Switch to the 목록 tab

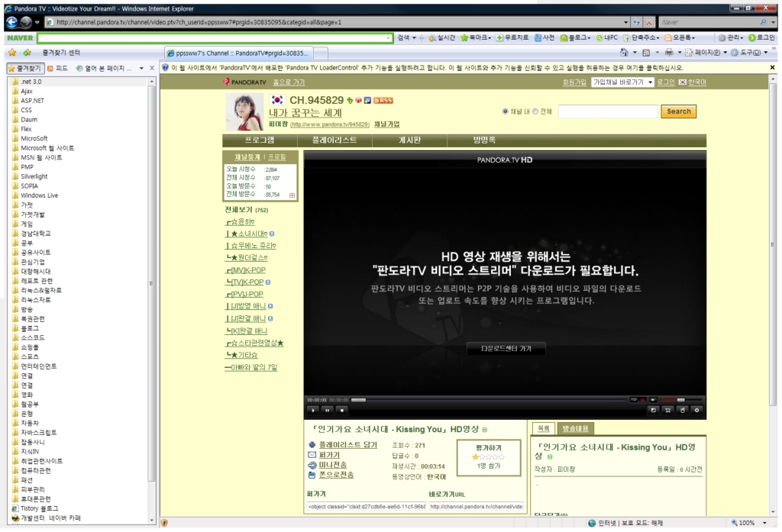click(544, 428)
